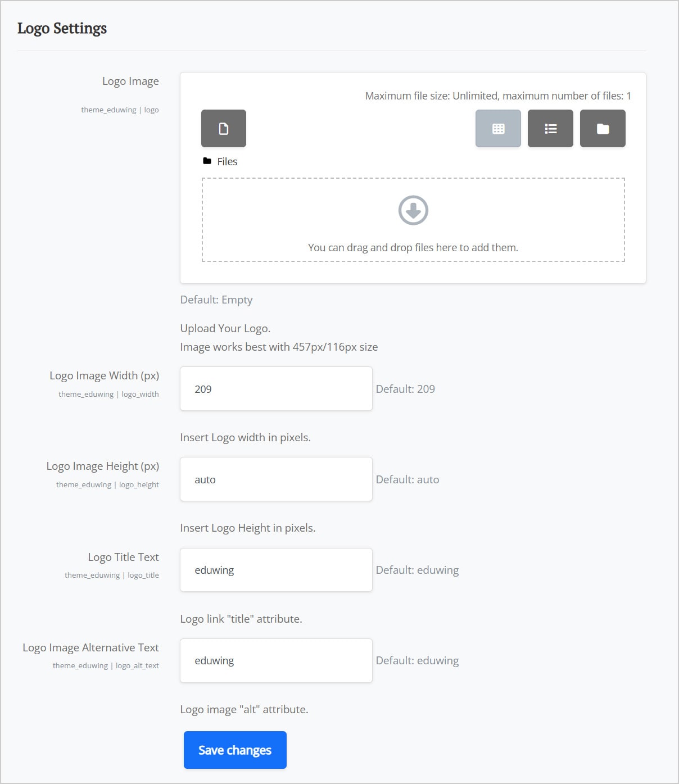Click the theme_eduwing | logo_height identifier
The width and height of the screenshot is (679, 784).
[107, 484]
